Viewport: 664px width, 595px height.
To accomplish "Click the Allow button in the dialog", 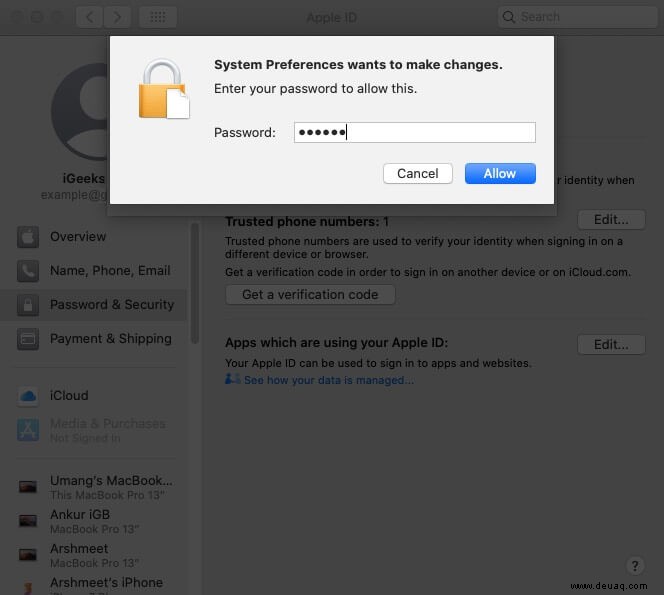I will 500,174.
